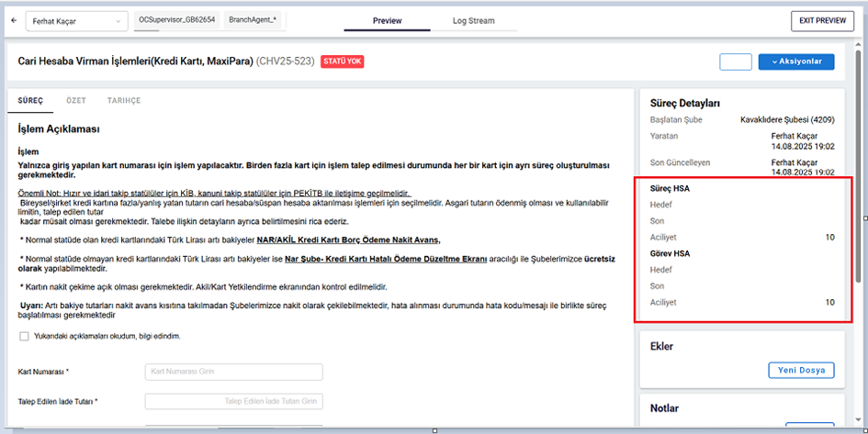Check the 'Yukarıdaki açıklamaları okudum' checkbox
The width and height of the screenshot is (868, 434).
click(x=24, y=336)
